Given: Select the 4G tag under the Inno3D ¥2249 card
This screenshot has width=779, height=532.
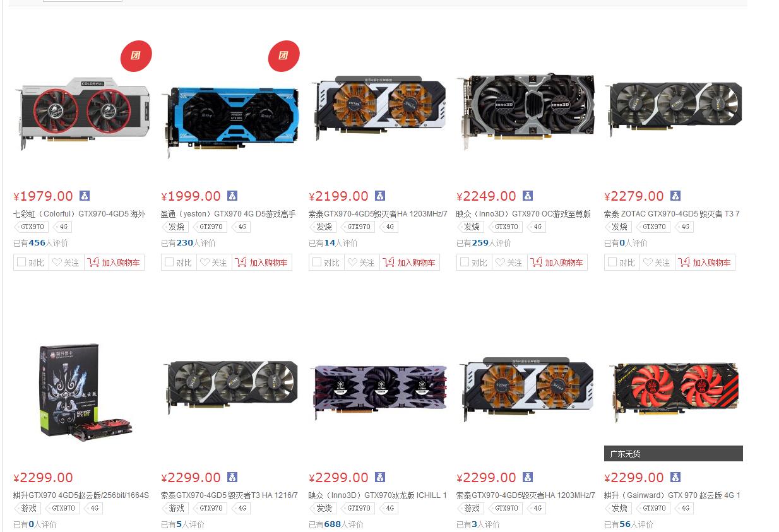Looking at the screenshot, I should (x=537, y=227).
